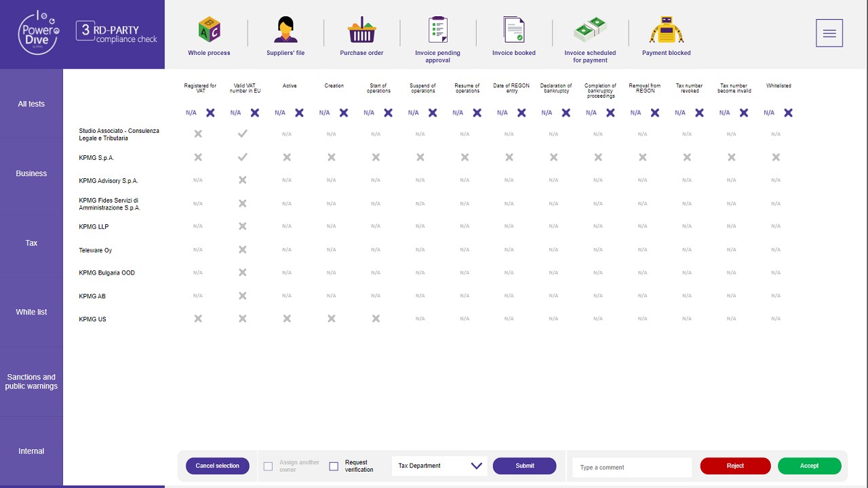Toggle N/A filter under Whitelisted column
The height and width of the screenshot is (488, 868).
(x=769, y=113)
